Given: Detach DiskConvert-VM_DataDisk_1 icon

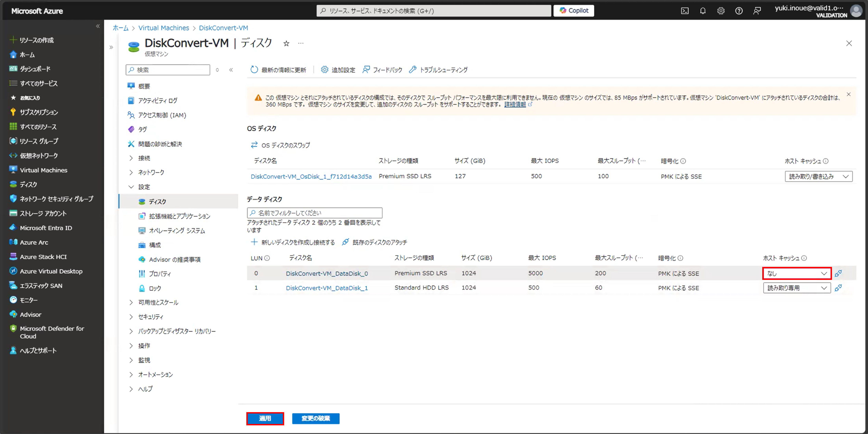Looking at the screenshot, I should tap(838, 288).
